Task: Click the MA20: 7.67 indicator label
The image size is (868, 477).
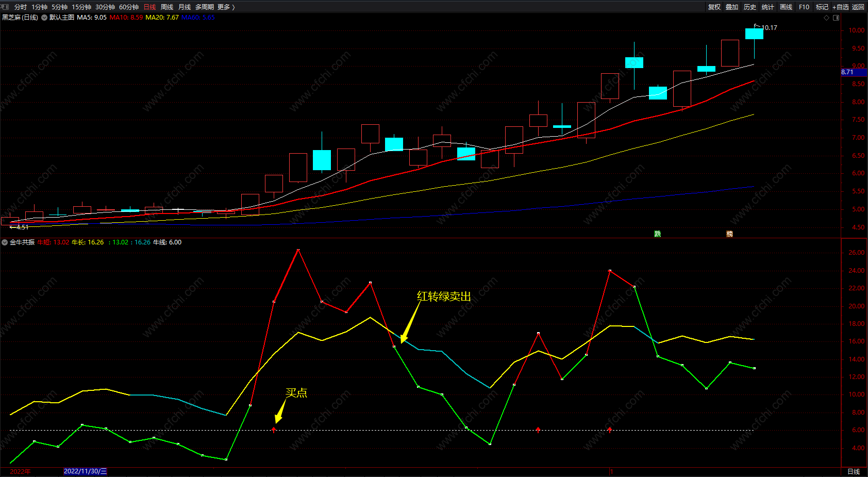Action: (x=162, y=18)
